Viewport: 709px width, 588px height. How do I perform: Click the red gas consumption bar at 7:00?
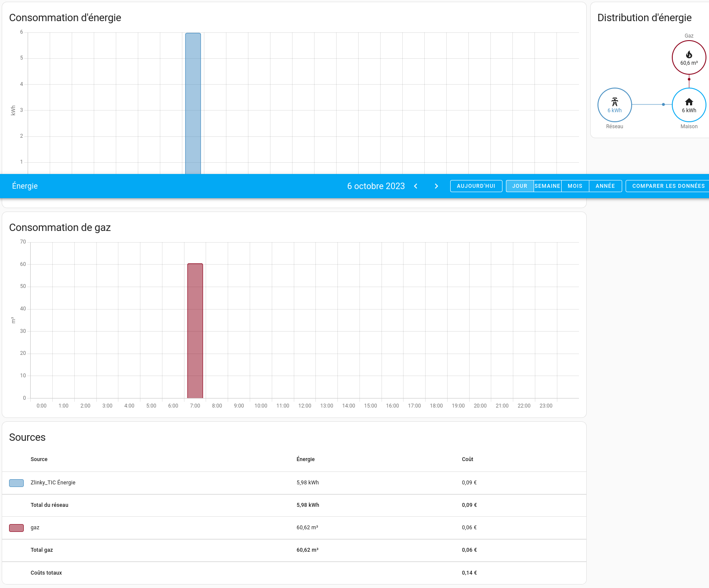195,331
